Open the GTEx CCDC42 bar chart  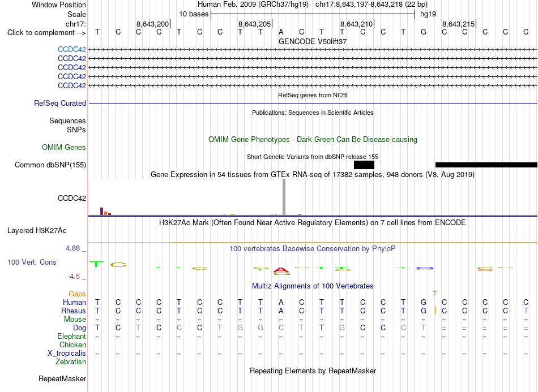point(195,197)
